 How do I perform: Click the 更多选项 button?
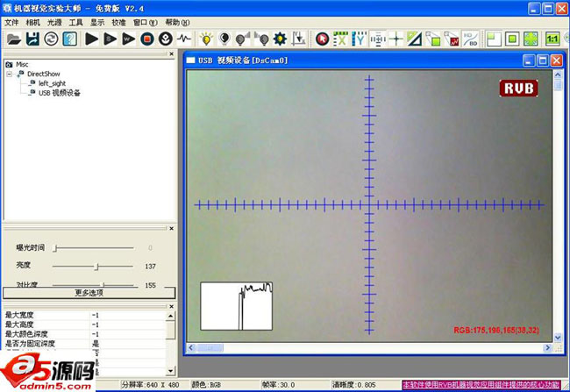tap(88, 292)
